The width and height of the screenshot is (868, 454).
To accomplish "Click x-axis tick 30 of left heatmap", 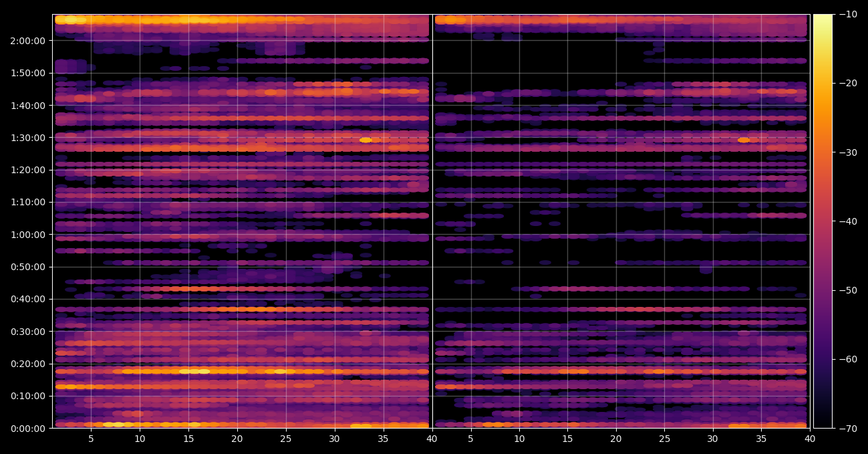I will [334, 439].
